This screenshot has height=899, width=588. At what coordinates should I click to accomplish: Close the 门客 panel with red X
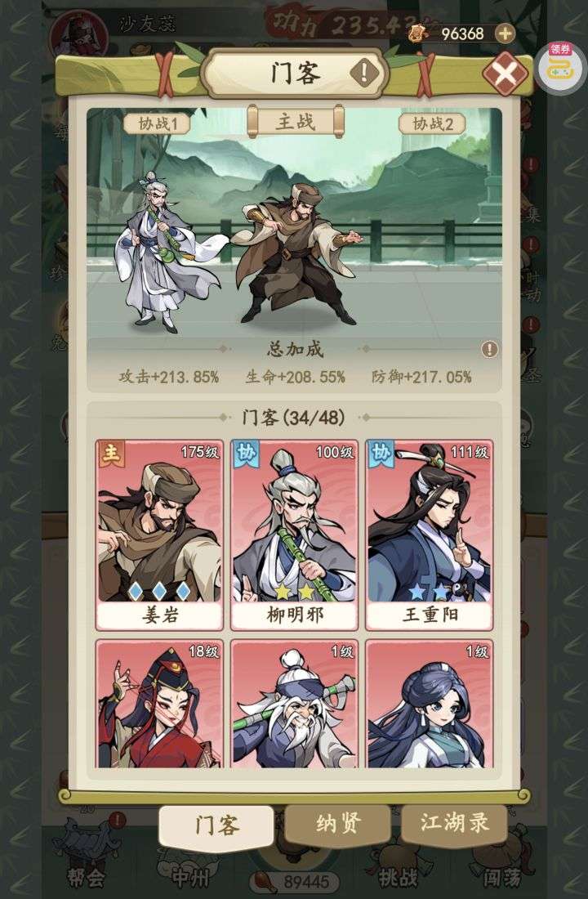(x=505, y=74)
